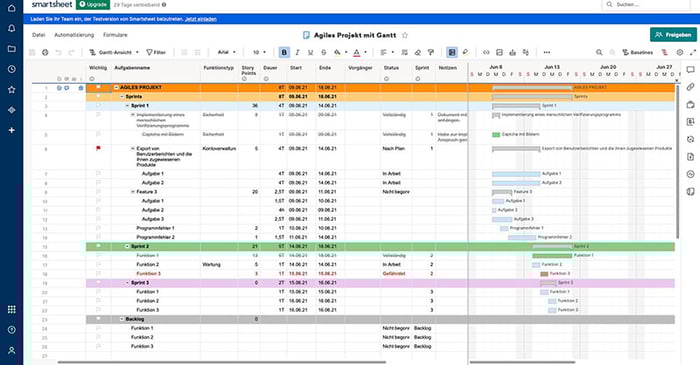Click the grid horizontal scrollbar
This screenshot has width=700, height=365.
(221, 362)
